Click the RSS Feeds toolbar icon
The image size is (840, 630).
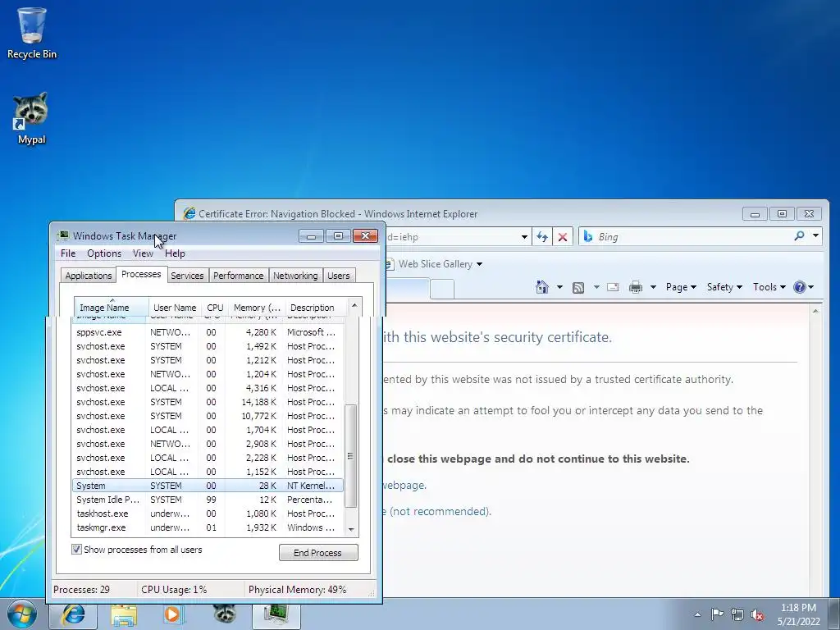(578, 288)
